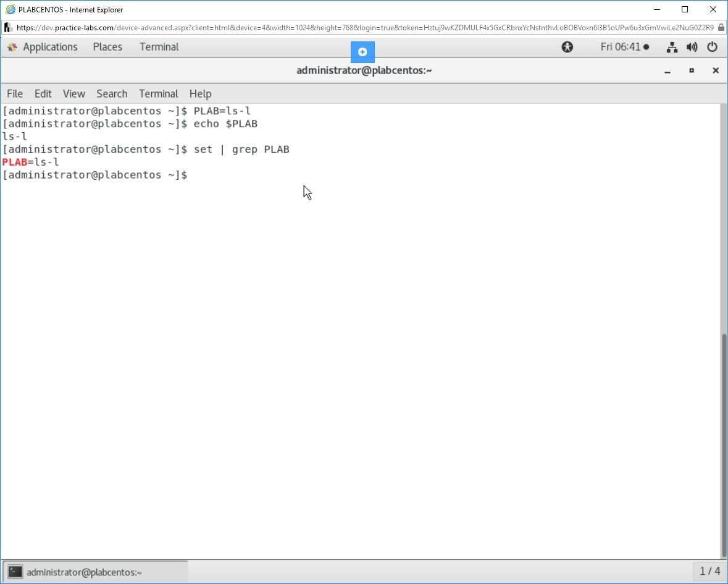Open the Terminal app menu in top panel
728x584 pixels.
pos(159,47)
